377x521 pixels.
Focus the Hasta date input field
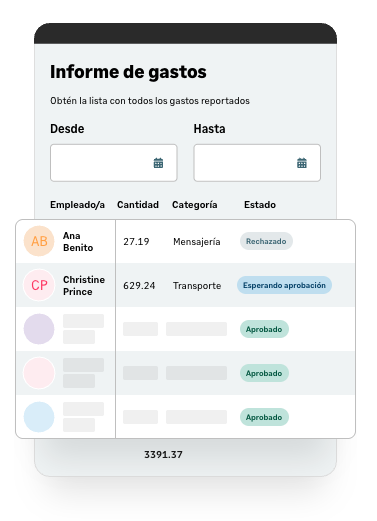tap(257, 163)
